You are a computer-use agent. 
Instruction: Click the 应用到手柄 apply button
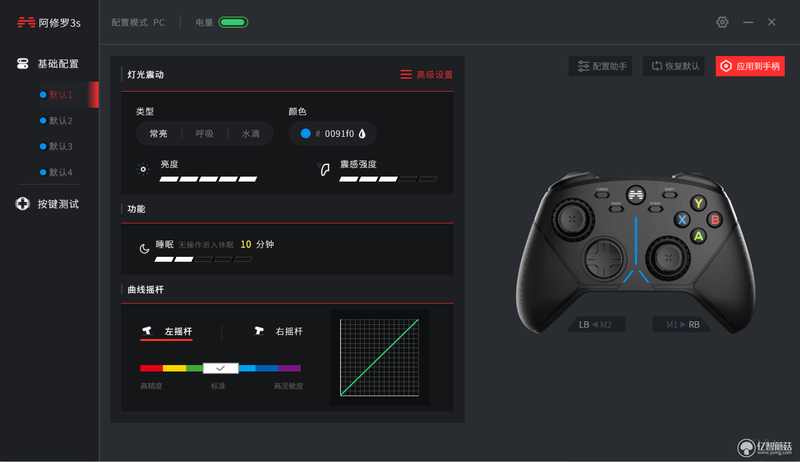[750, 66]
